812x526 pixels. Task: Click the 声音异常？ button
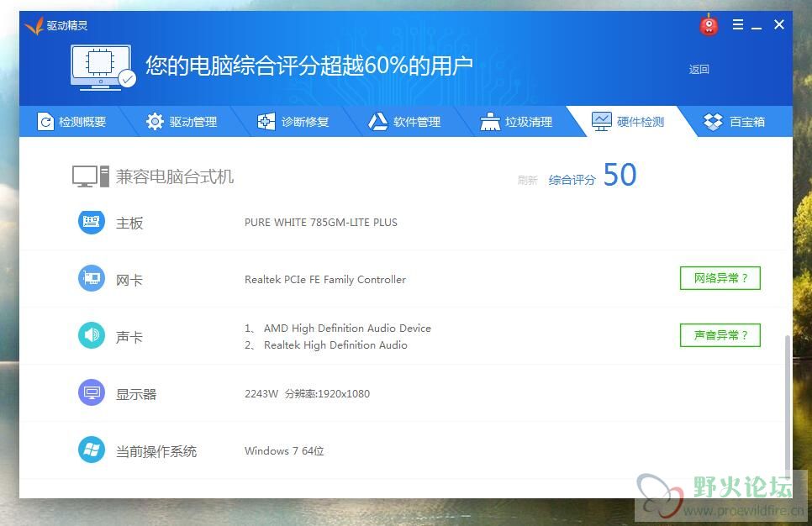point(720,335)
